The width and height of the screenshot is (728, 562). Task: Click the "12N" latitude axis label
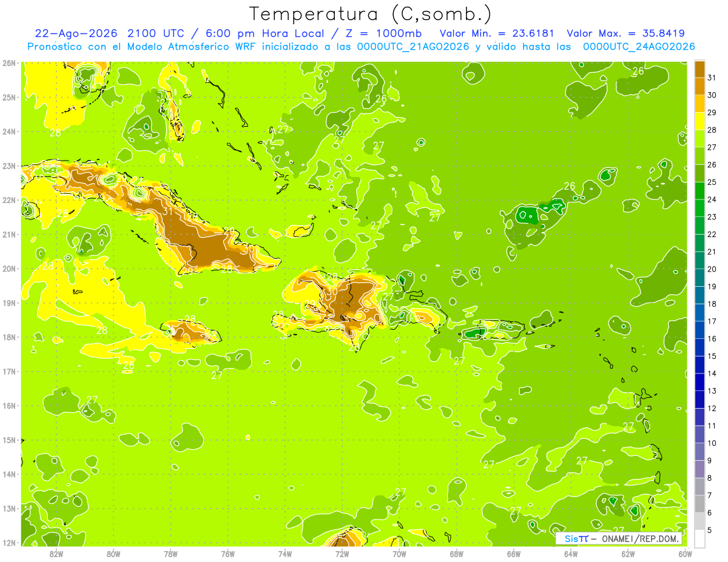point(8,543)
